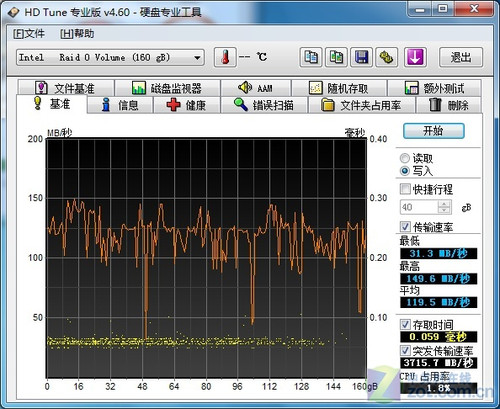Open the 错误扫描 tab with magnifier
This screenshot has width=500, height=409.
(264, 105)
